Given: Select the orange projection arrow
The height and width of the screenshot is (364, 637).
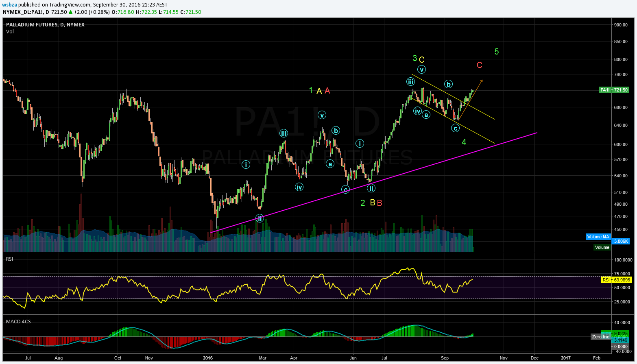Looking at the screenshot, I should pos(471,100).
